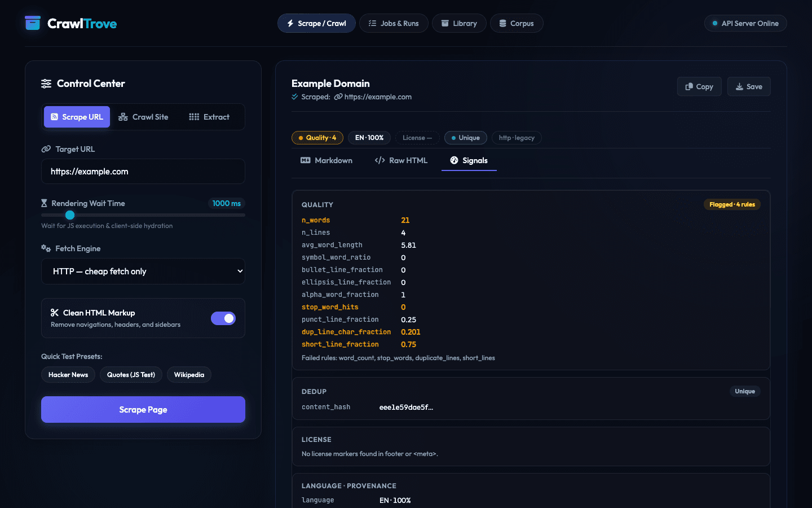Click the scissors icon beside Clean HTML Markup

point(55,313)
